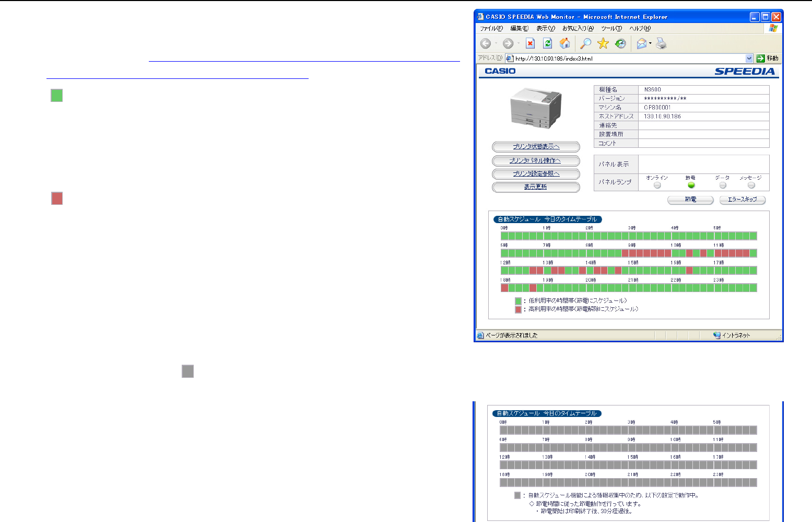The image size is (812, 522).
Task: Click the コメント row label
Action: click(x=607, y=143)
